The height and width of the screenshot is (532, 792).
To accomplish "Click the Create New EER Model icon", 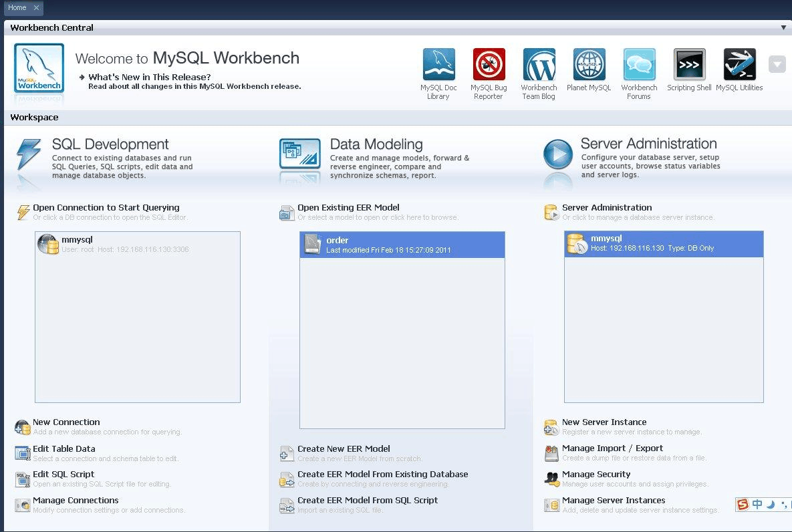I will [x=287, y=454].
